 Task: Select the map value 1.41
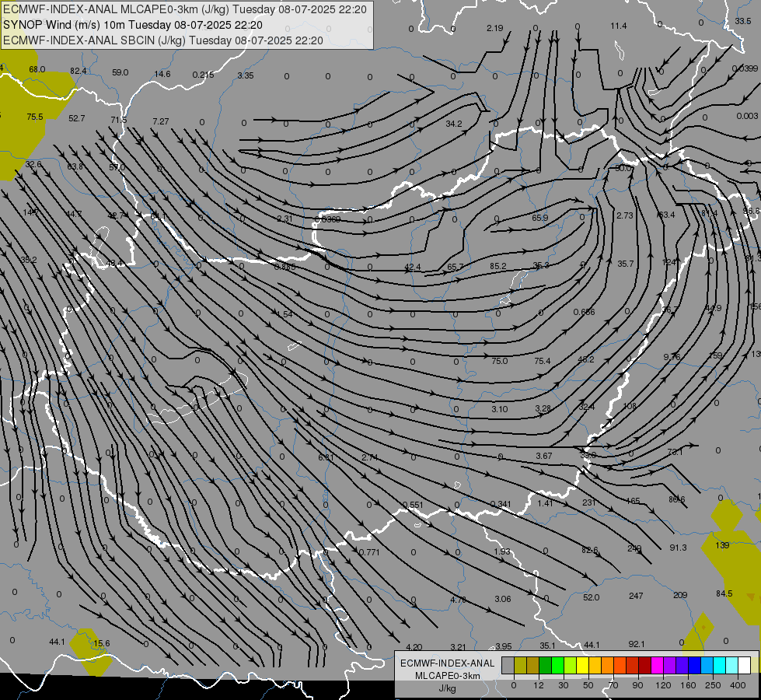tap(545, 503)
